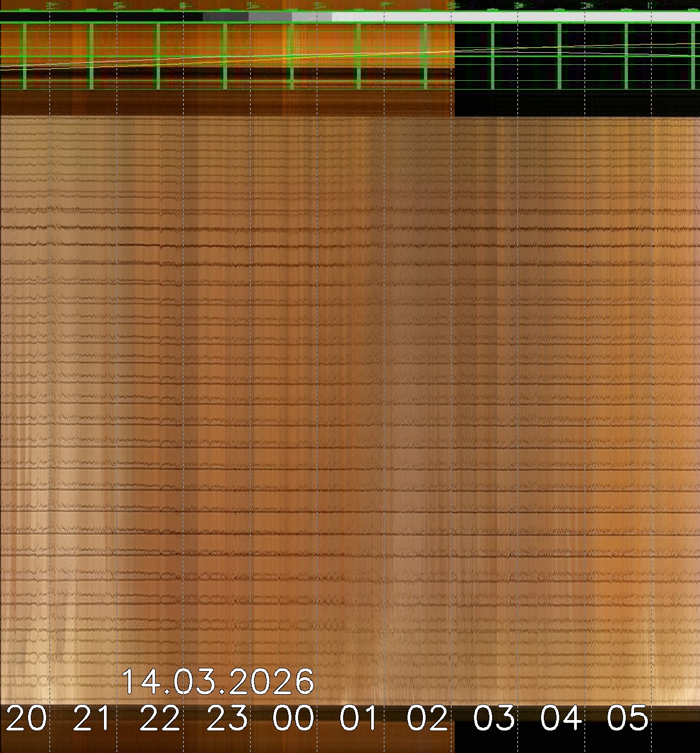This screenshot has width=700, height=753.
Task: Click the black segment of the top bar
Action: coord(102,17)
